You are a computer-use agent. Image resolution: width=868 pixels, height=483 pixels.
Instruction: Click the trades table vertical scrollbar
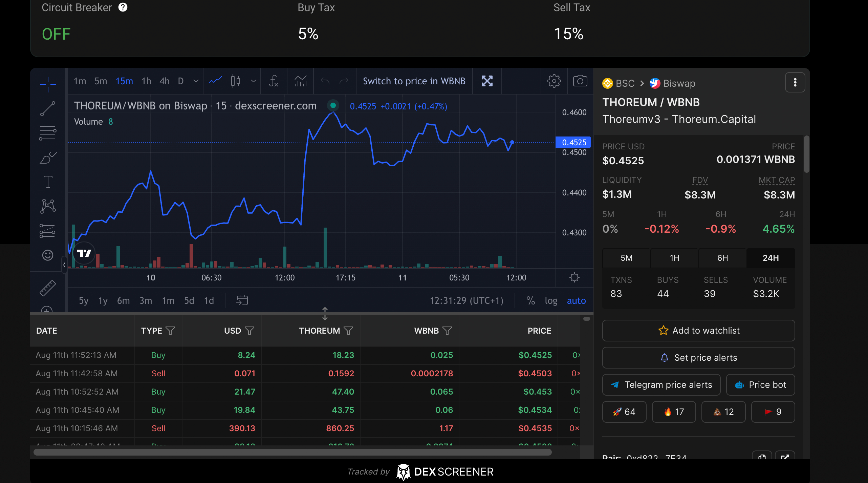pos(587,319)
